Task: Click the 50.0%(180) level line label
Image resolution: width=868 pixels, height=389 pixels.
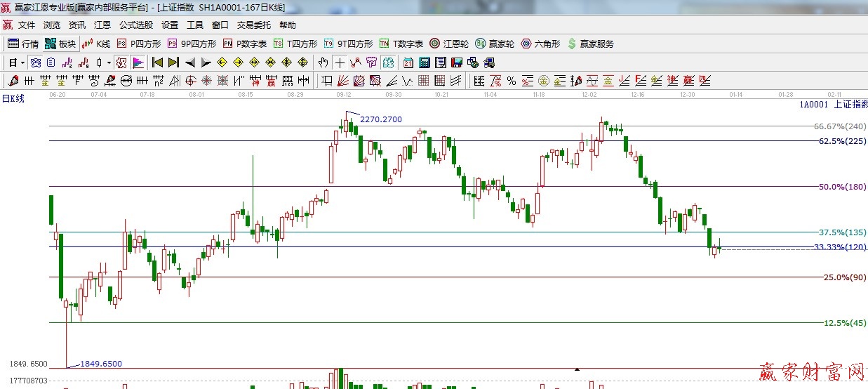Action: click(842, 187)
